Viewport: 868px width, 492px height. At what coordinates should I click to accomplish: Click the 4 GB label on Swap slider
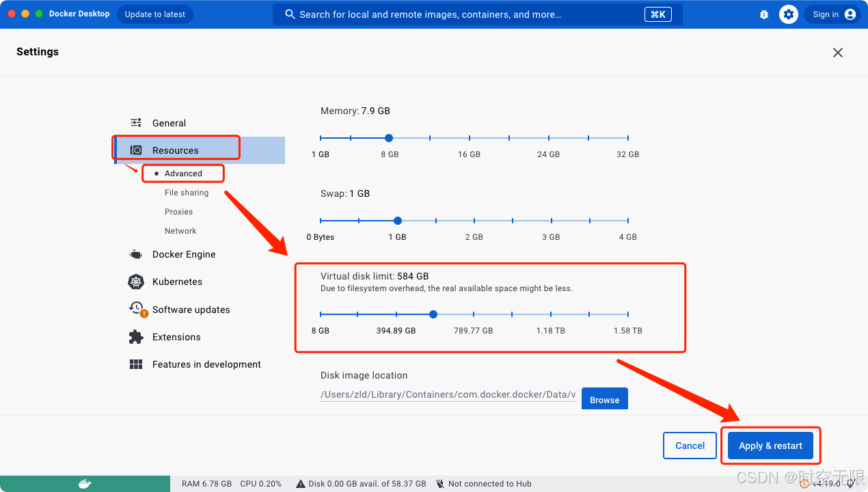(627, 237)
